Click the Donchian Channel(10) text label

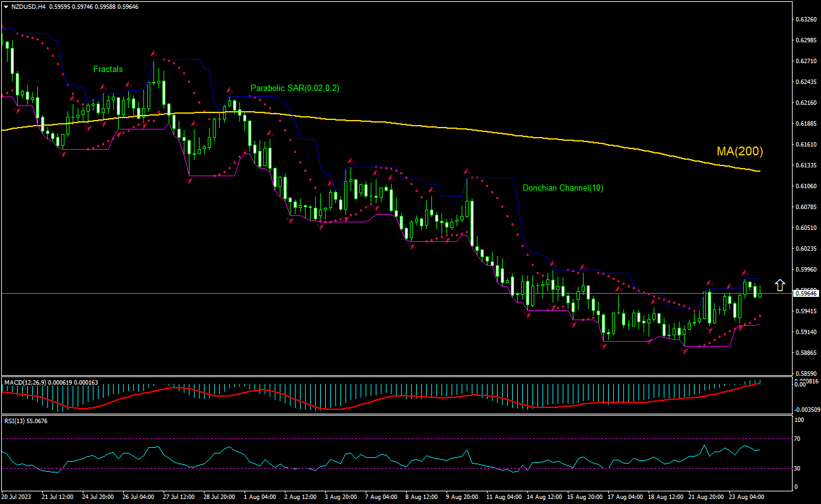pos(563,188)
